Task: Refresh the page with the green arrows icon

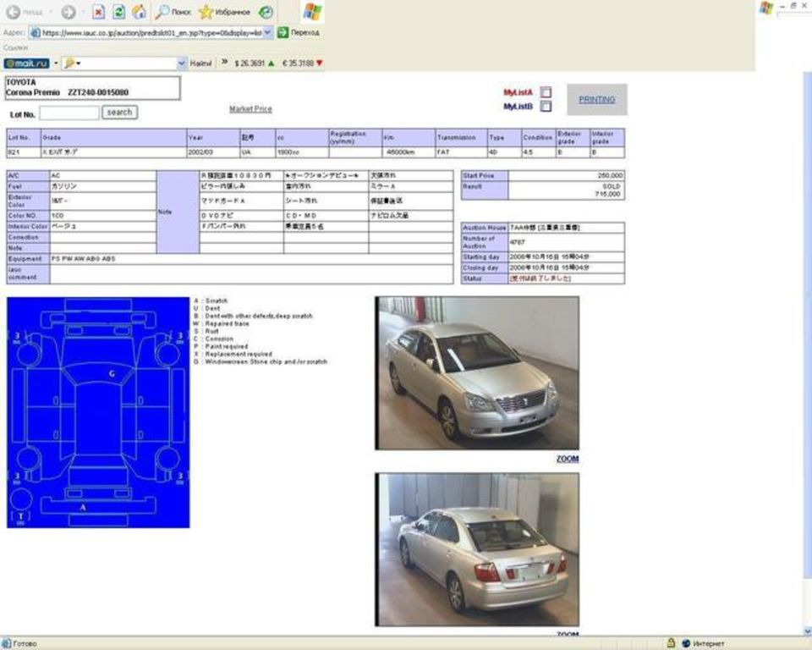Action: [x=119, y=12]
